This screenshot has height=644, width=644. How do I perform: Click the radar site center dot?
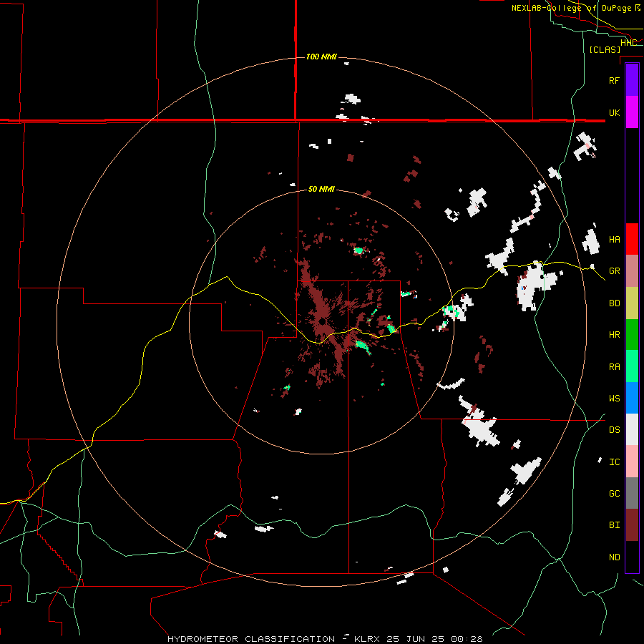coord(323,321)
